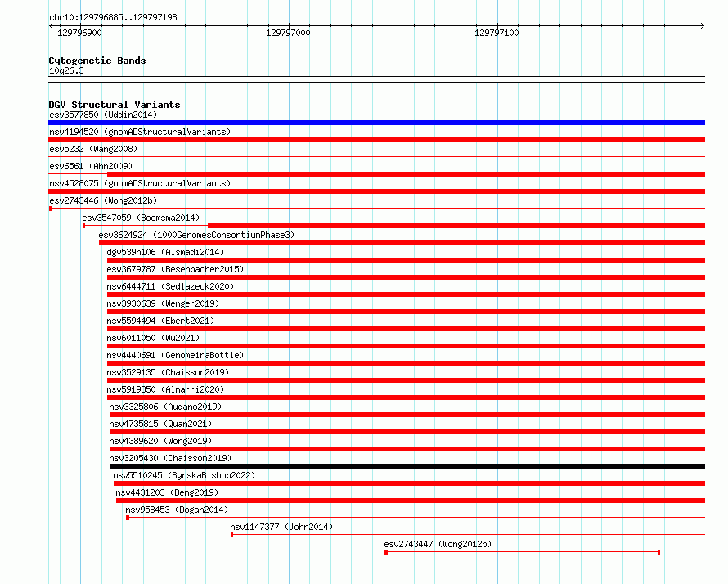Open nsv4194520 (gnomADStructuralVariants) label
728x584 pixels.
[x=140, y=132]
